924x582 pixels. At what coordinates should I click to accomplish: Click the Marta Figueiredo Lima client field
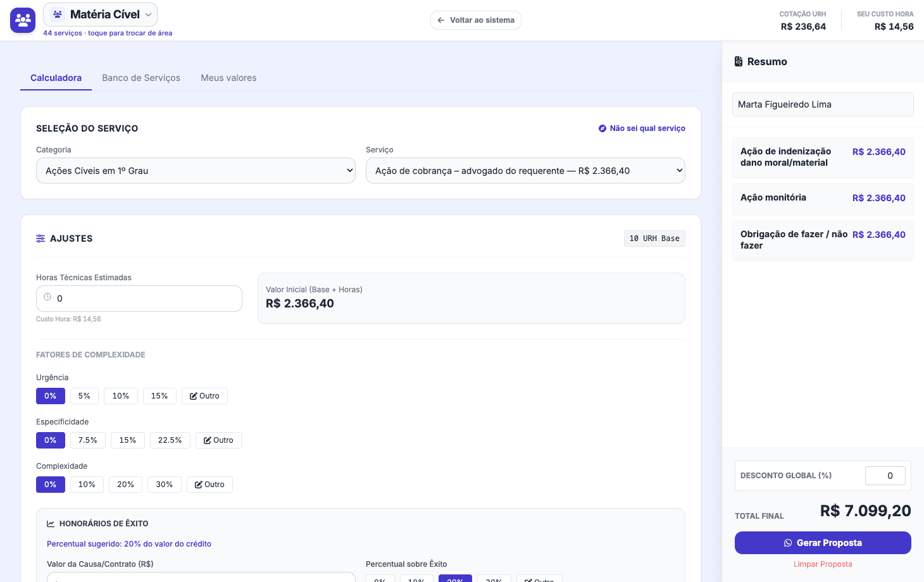click(823, 104)
